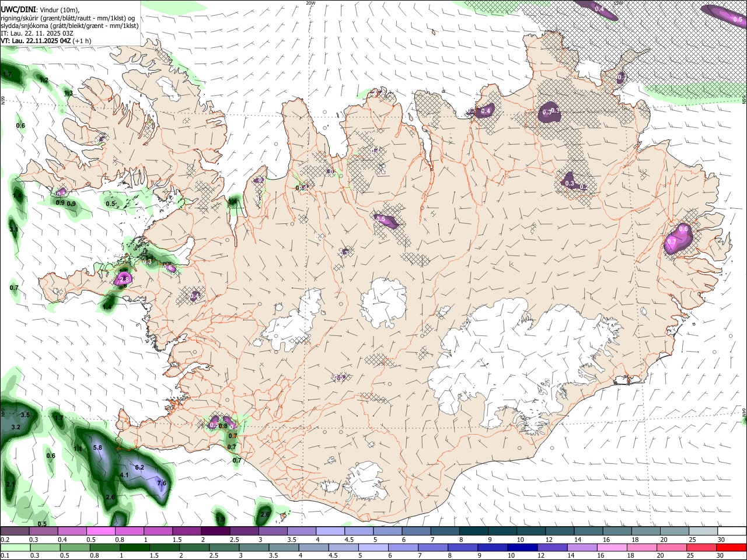Click the '20W' longitude label
Screen dimensions: 747x560
point(310,3)
